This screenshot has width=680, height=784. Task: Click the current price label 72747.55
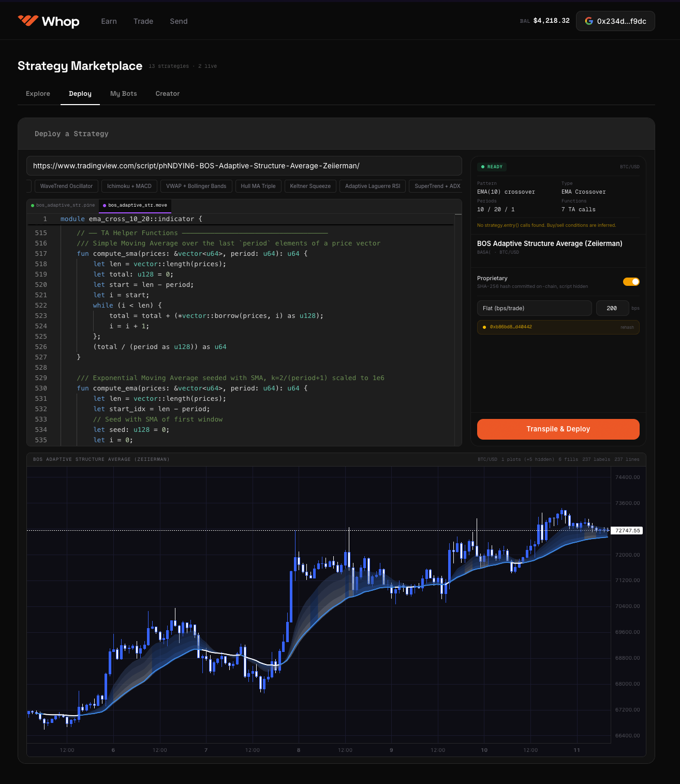(627, 530)
